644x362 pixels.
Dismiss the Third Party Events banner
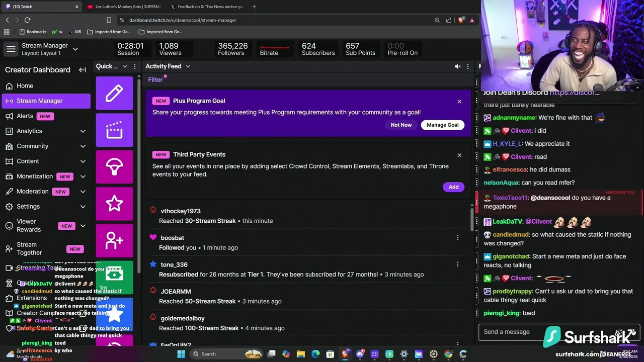[459, 155]
